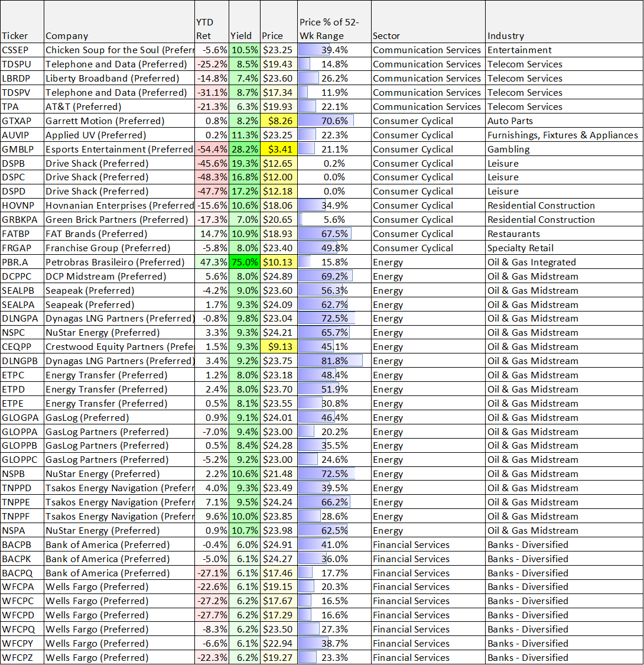Click ticker DSPC
Viewport: 644px width, 665px height.
tap(22, 177)
